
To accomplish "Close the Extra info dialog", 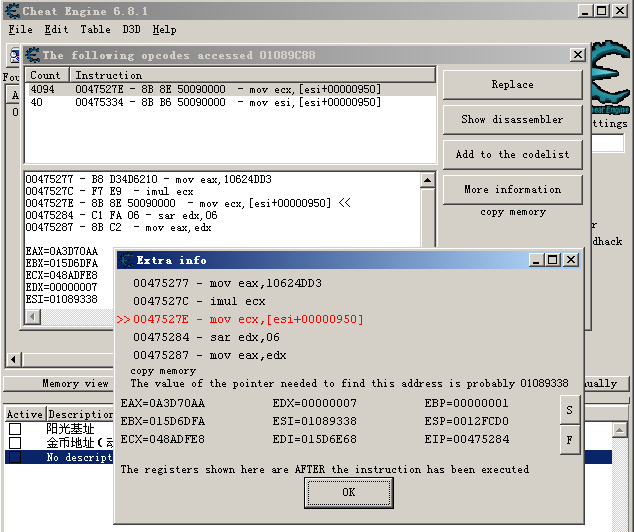I will coord(571,260).
